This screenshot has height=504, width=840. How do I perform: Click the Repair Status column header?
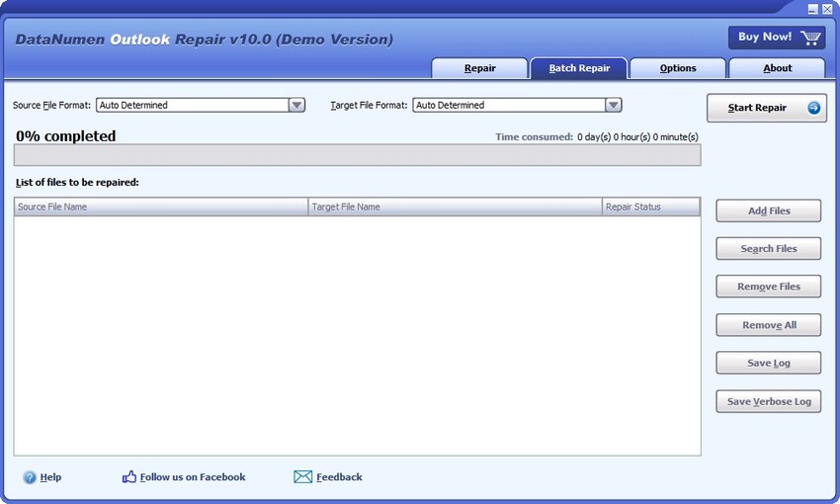coord(650,207)
